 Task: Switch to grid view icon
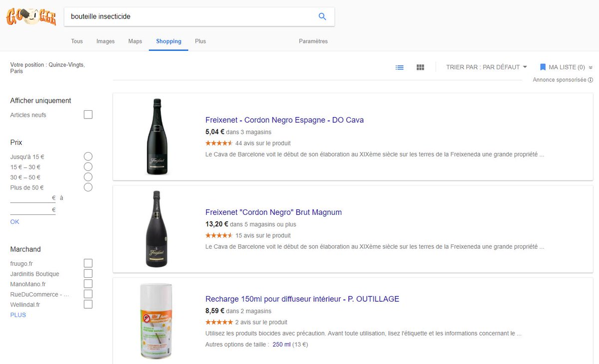pos(420,67)
